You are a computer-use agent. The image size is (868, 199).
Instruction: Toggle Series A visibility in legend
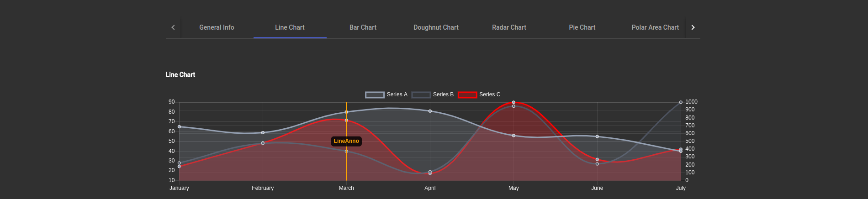(397, 94)
